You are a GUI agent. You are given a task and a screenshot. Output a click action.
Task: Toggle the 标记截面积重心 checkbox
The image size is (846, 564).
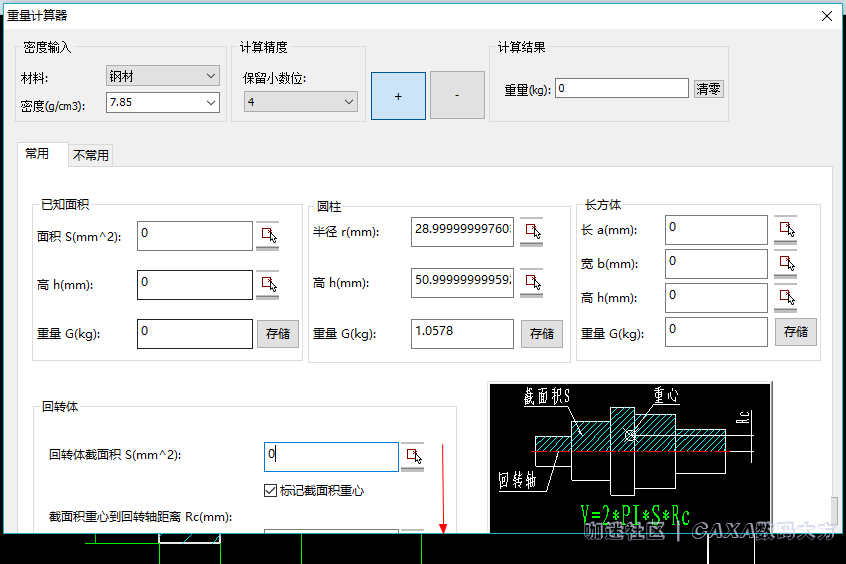[x=270, y=490]
